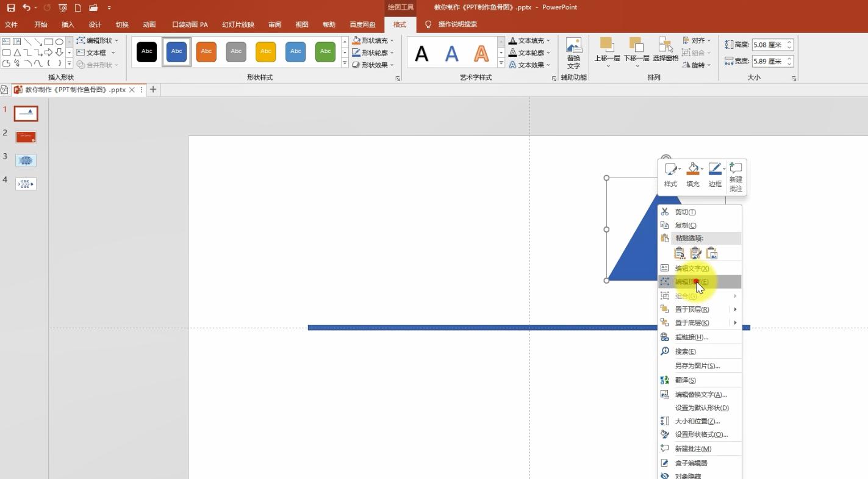
Task: Switch to the 插入 Insert tab
Action: 68,24
